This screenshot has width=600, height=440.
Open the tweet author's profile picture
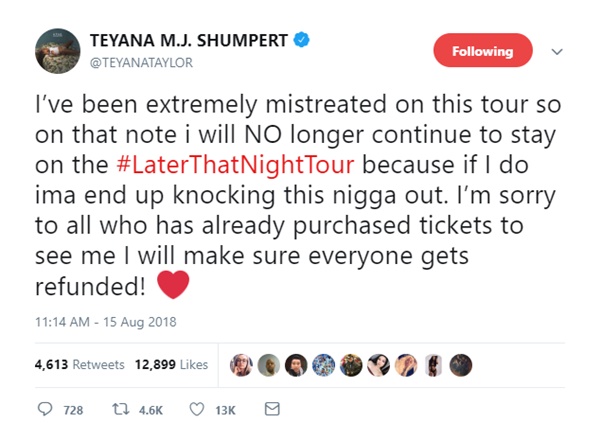pyautogui.click(x=57, y=51)
